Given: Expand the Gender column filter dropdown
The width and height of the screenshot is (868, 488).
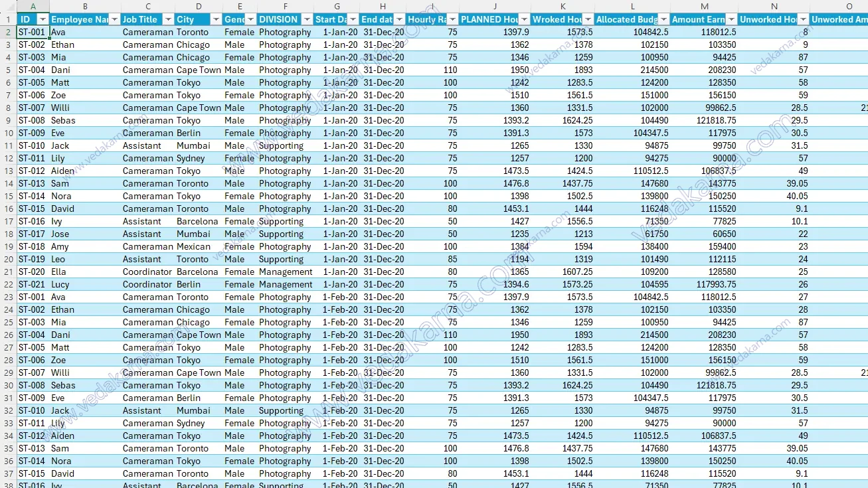Looking at the screenshot, I should pos(250,19).
